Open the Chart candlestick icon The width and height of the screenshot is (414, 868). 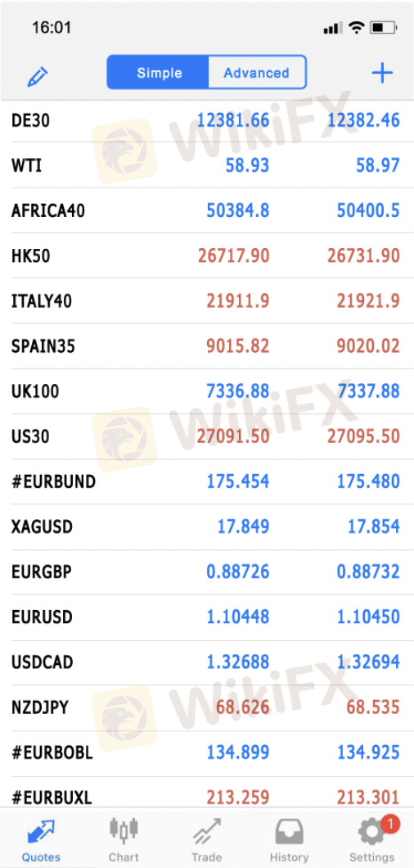point(124,831)
